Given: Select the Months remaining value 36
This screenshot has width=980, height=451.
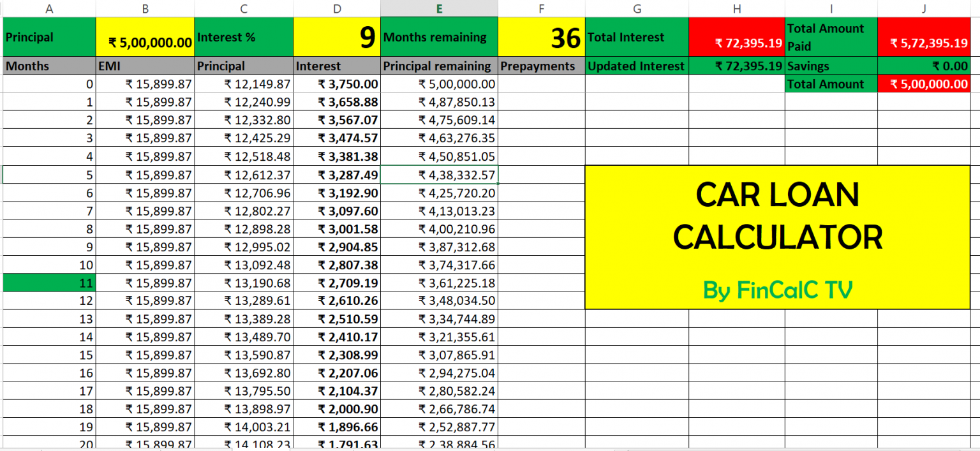Looking at the screenshot, I should (542, 36).
